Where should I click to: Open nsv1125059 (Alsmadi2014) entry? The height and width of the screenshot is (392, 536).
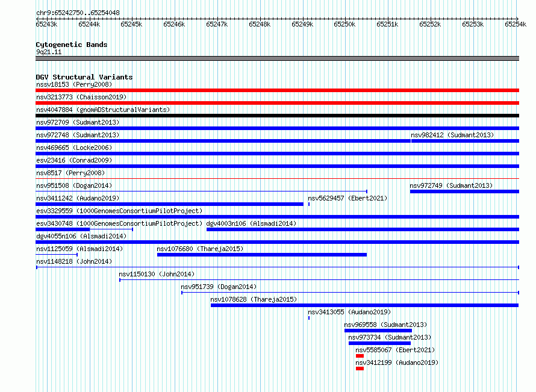pos(79,249)
